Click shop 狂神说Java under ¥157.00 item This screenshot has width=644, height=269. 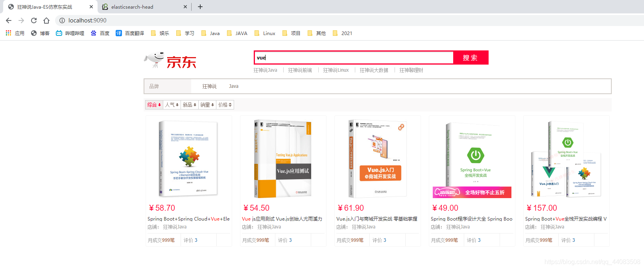[552, 227]
